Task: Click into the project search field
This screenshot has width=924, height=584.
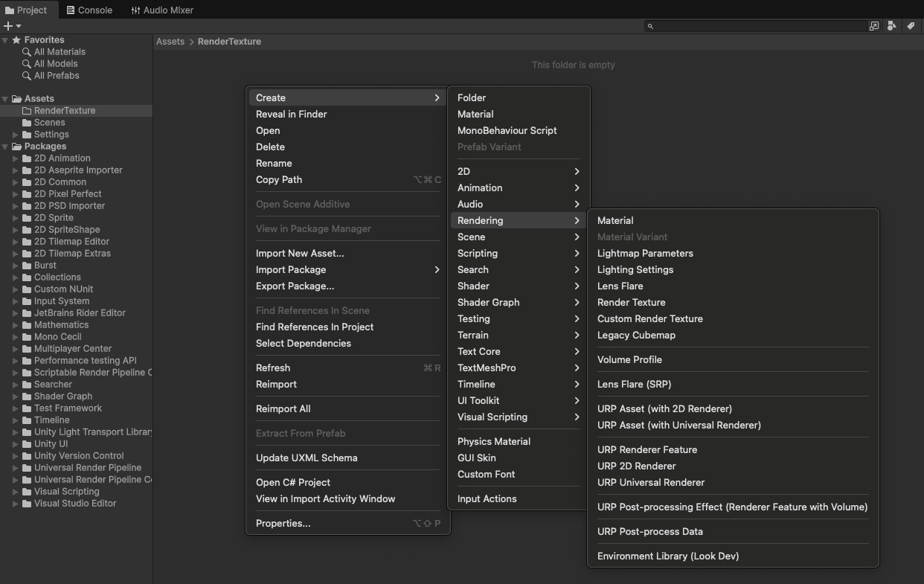Action: point(759,26)
